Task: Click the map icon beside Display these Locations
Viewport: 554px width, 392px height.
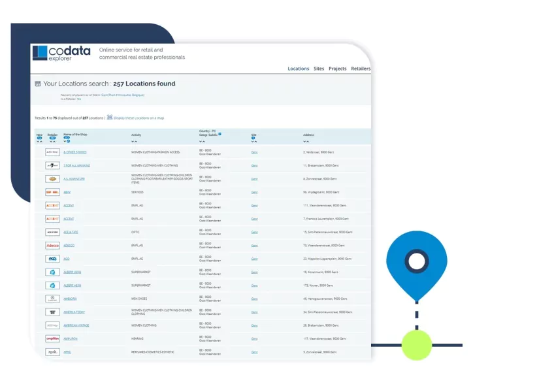Action: 110,118
